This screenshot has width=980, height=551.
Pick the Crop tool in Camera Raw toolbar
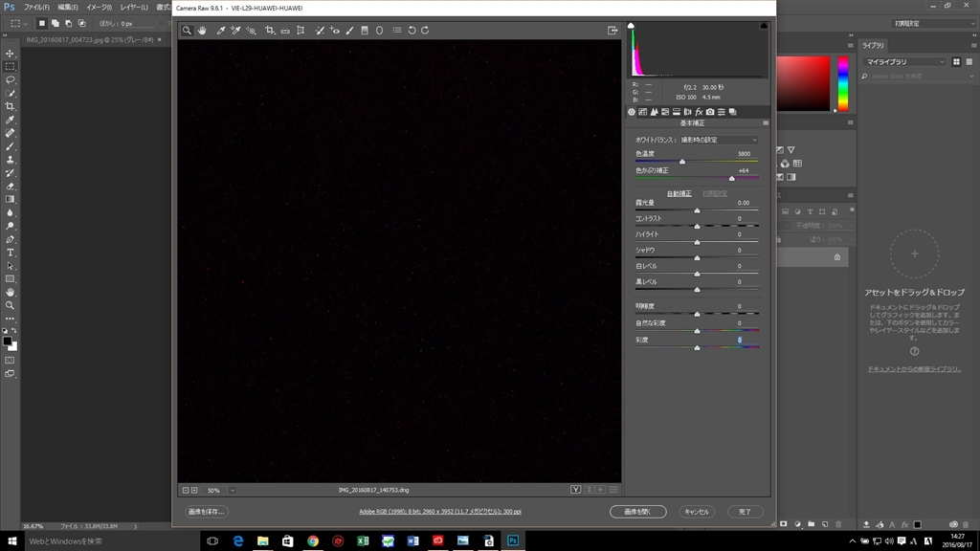[x=270, y=31]
